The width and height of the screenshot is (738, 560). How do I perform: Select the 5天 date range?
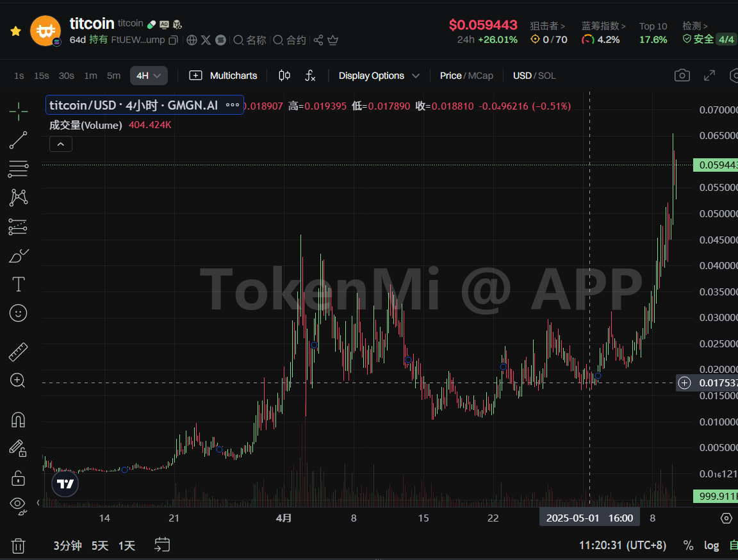tap(100, 545)
